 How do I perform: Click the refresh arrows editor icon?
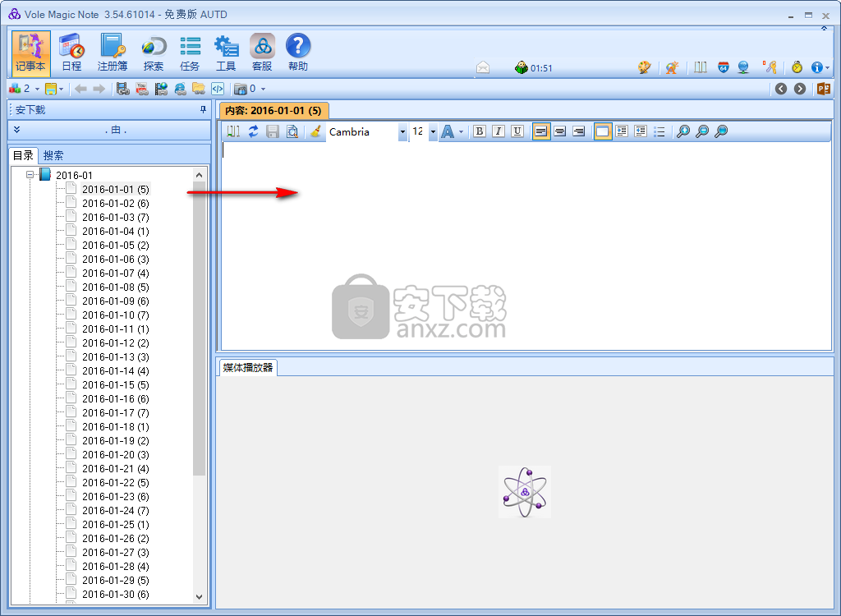253,131
